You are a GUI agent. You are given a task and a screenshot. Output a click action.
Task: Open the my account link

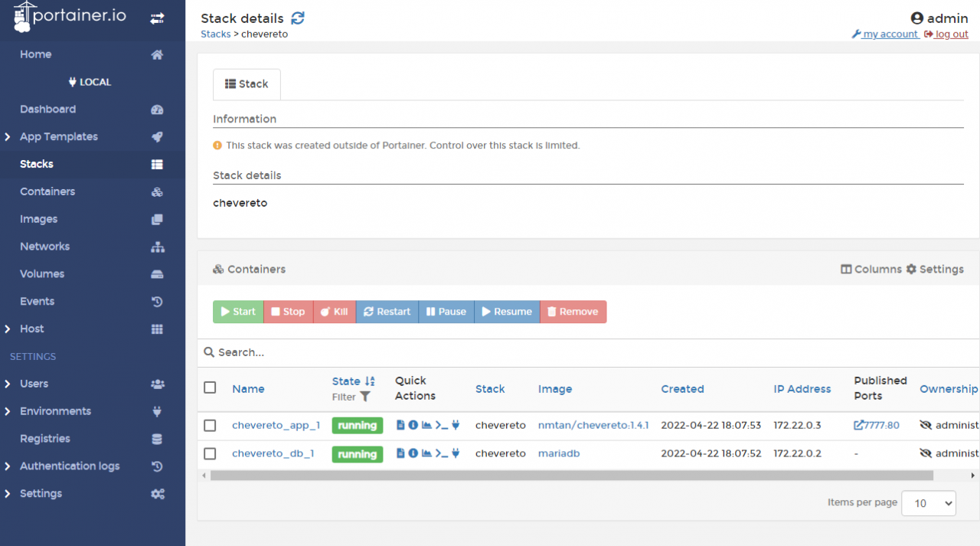pyautogui.click(x=884, y=34)
